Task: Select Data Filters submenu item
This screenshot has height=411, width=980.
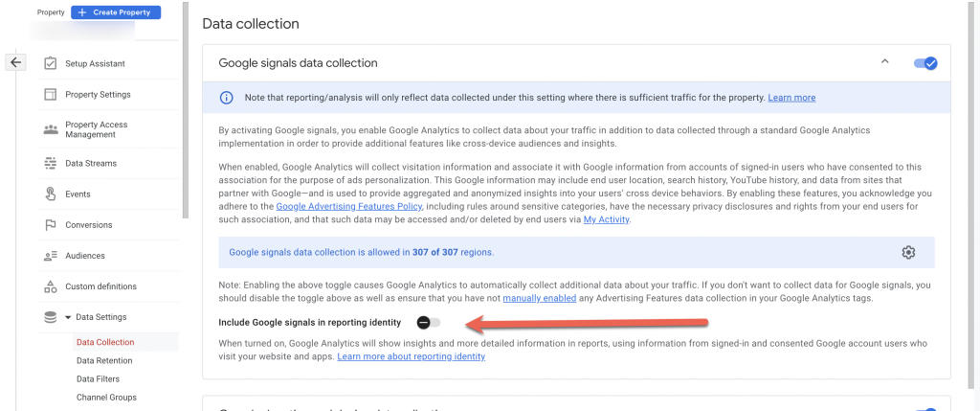Action: (x=99, y=379)
